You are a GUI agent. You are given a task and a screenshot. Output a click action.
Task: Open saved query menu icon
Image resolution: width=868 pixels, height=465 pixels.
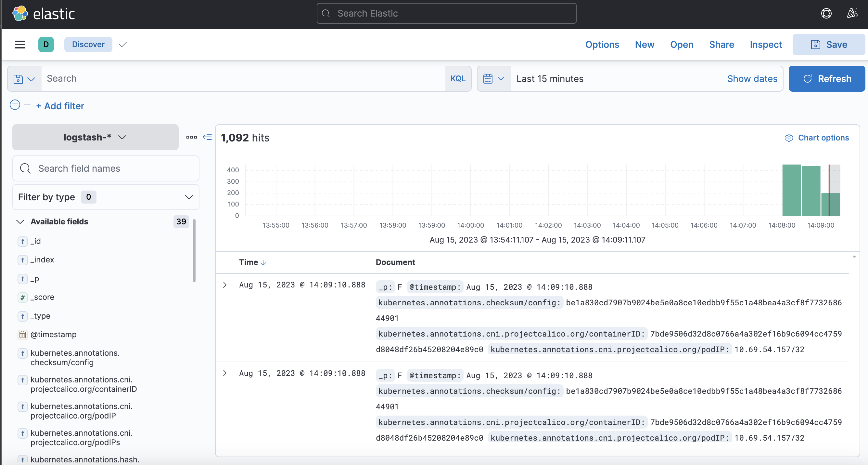[x=24, y=79]
